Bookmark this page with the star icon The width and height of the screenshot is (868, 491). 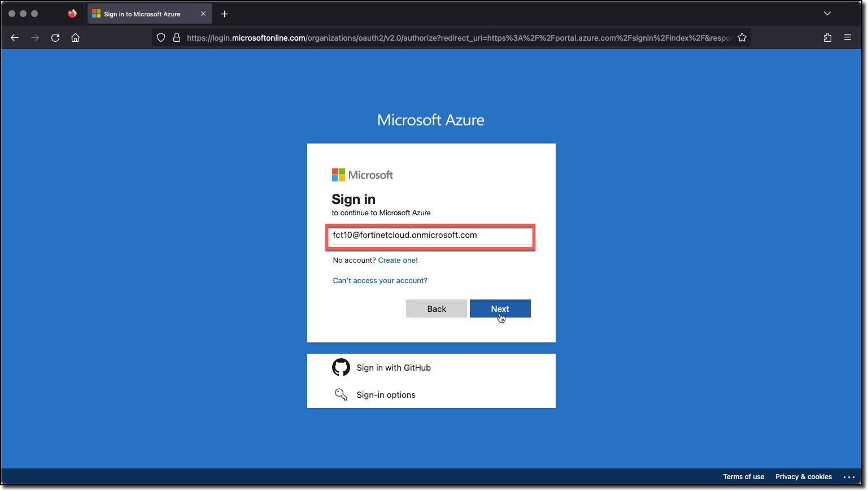pyautogui.click(x=742, y=38)
